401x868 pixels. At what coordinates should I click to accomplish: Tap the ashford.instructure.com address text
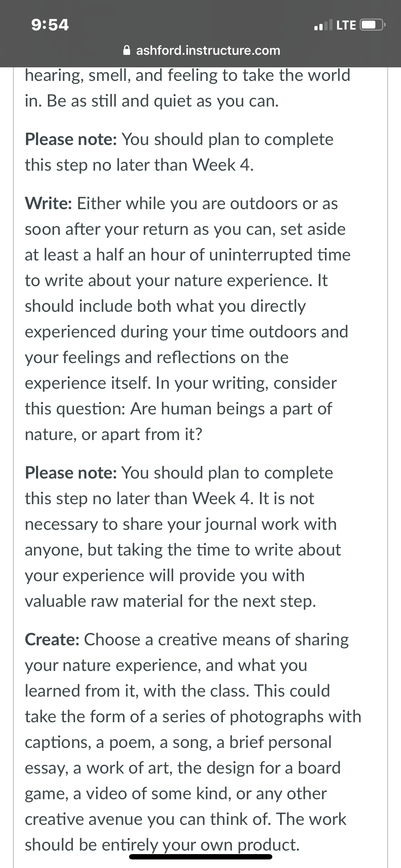208,51
